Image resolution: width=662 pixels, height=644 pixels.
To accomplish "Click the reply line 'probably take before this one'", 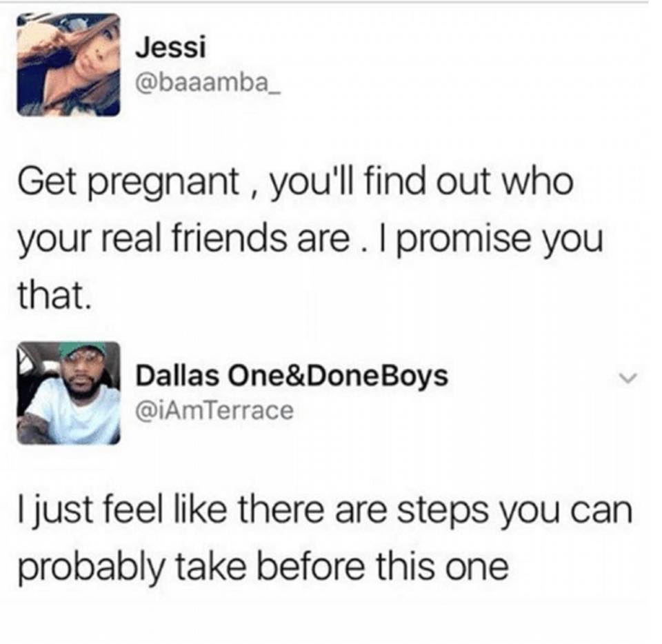I will 263,567.
